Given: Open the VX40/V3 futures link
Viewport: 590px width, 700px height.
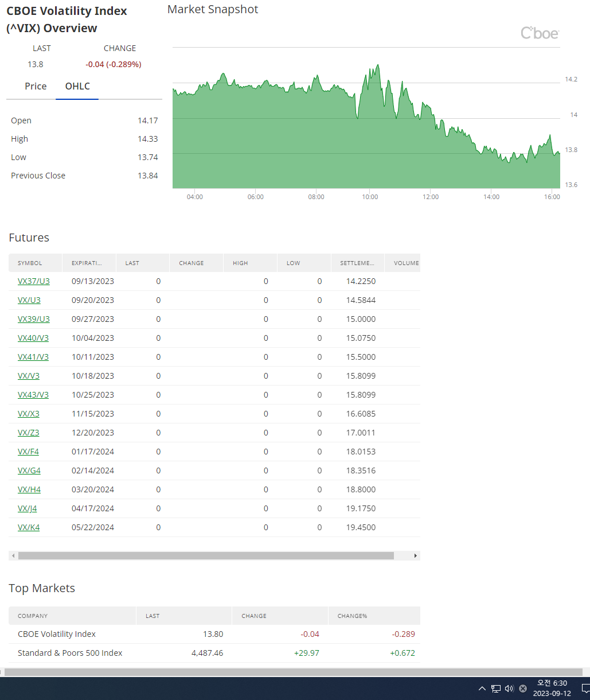Looking at the screenshot, I should tap(33, 338).
